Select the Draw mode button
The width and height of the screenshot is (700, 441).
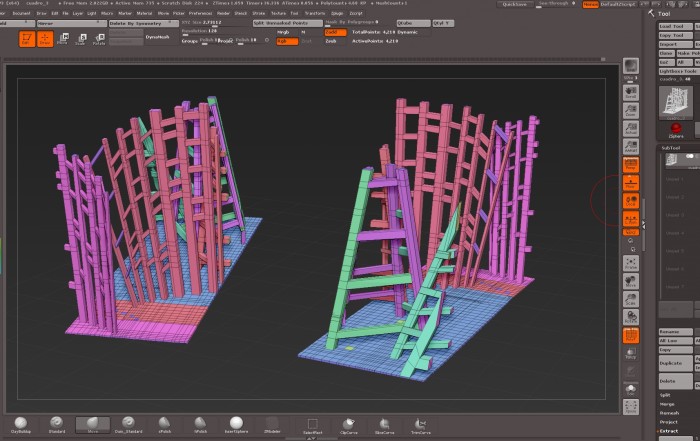[45, 38]
